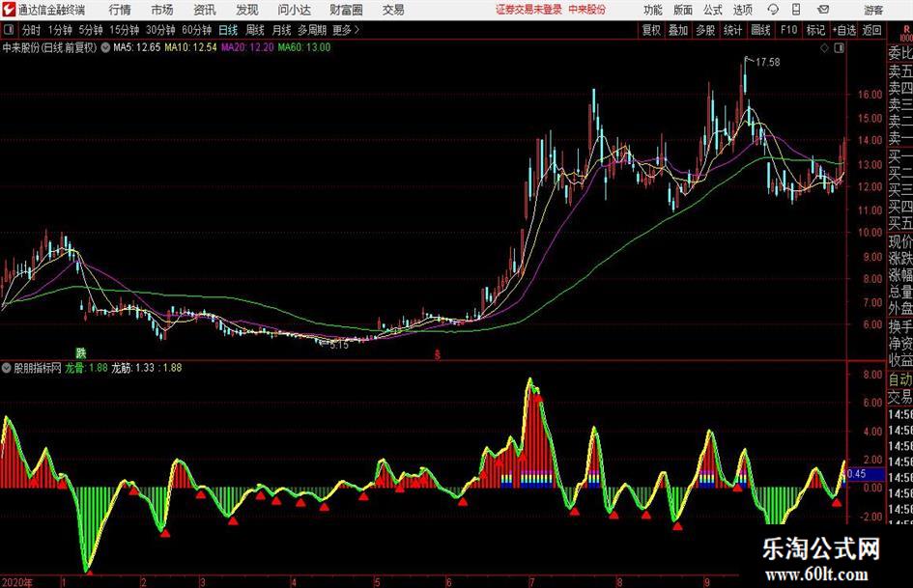This screenshot has height=588, width=913.
Task: Click the 龙骨: 1.88 indicator value
Action: (x=86, y=368)
